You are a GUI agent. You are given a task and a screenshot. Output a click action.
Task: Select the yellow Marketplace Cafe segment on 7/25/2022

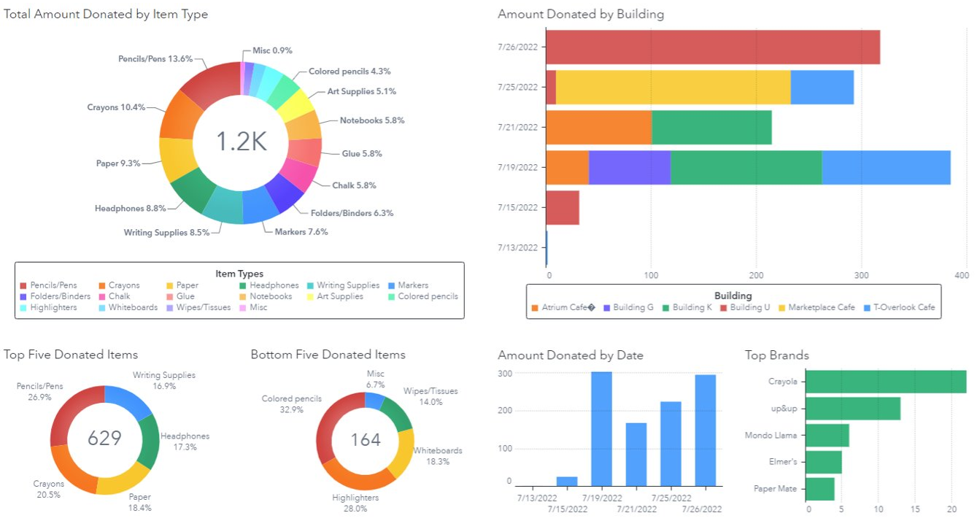[673, 88]
